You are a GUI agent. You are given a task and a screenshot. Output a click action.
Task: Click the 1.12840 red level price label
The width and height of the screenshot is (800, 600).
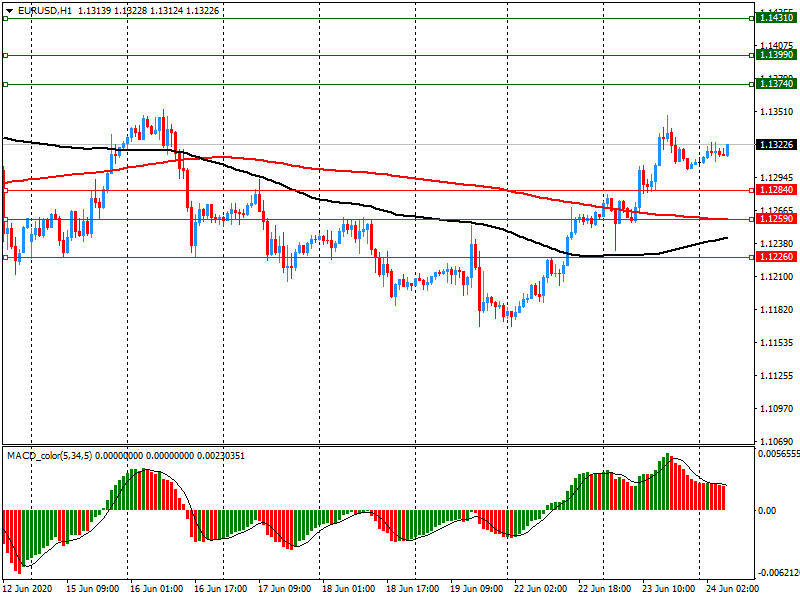[x=776, y=190]
